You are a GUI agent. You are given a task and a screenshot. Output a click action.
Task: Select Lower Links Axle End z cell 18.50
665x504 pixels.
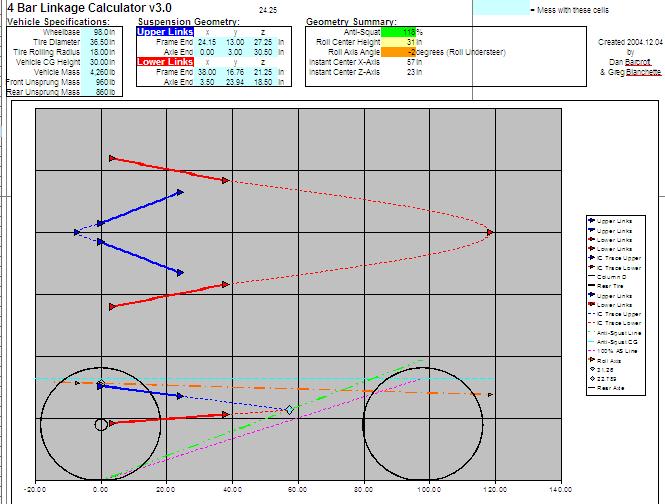click(263, 82)
